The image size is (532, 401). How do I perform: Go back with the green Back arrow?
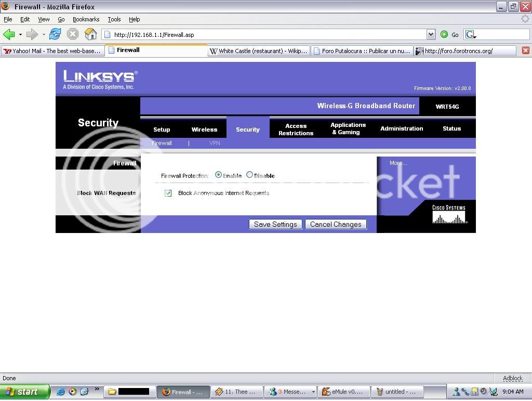[9, 34]
